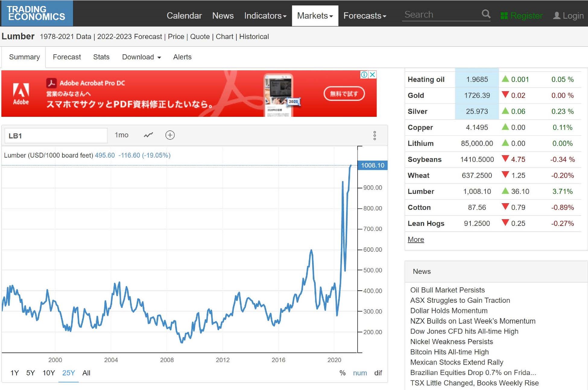Expand the Indicators dropdown menu
This screenshot has width=588, height=390.
(x=265, y=16)
